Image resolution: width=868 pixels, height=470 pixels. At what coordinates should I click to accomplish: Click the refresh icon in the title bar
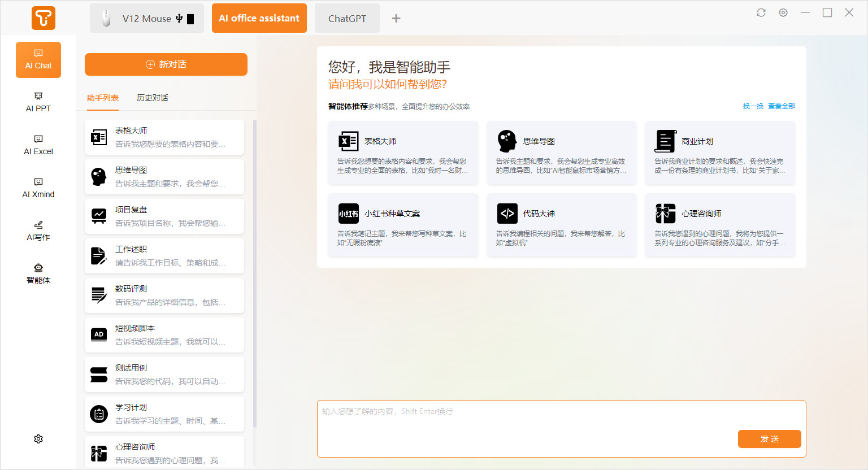tap(761, 12)
